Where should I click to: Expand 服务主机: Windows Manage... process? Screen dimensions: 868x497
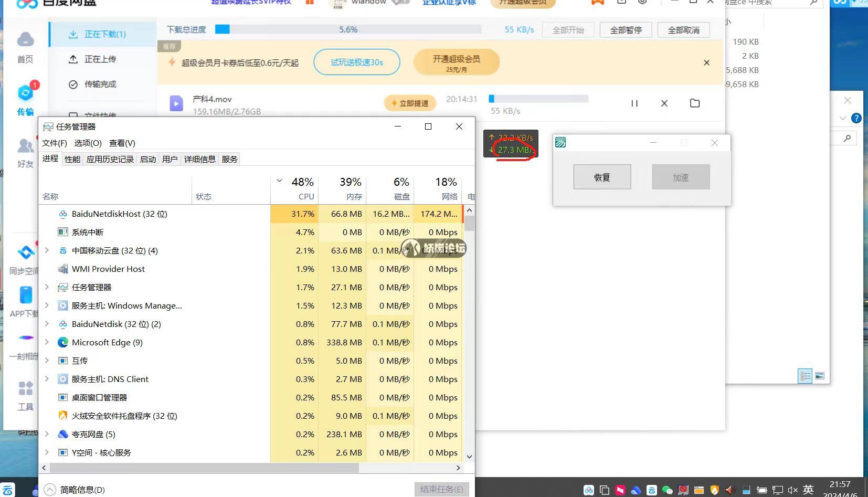(x=47, y=305)
